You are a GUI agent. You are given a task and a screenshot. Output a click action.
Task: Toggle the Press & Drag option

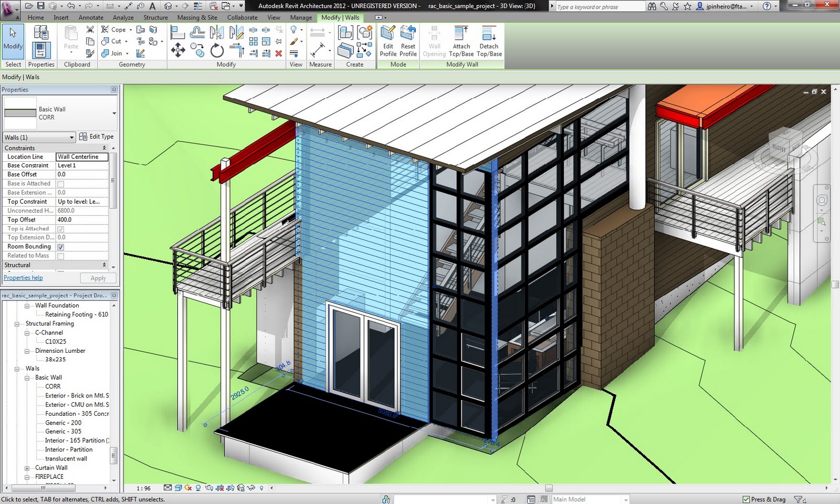745,499
